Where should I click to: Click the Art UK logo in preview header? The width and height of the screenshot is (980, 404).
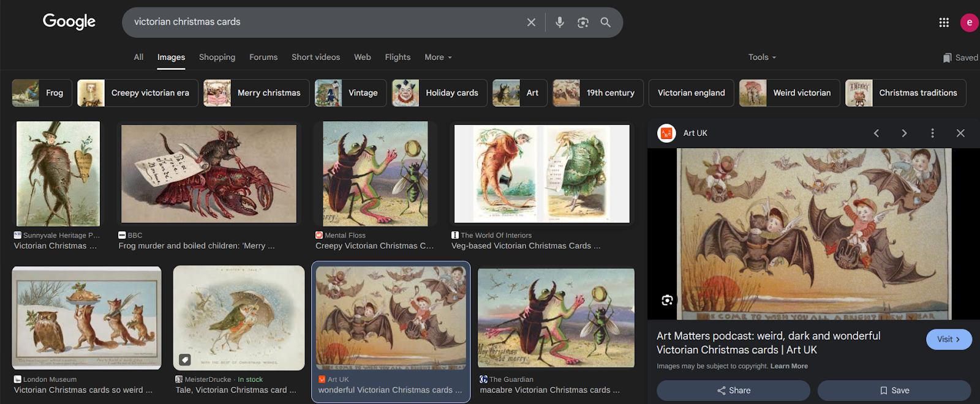(666, 133)
